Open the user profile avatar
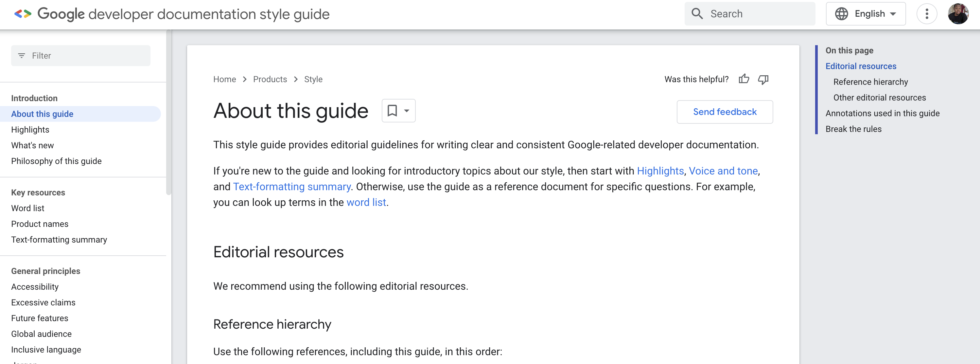This screenshot has height=364, width=980. [x=958, y=14]
